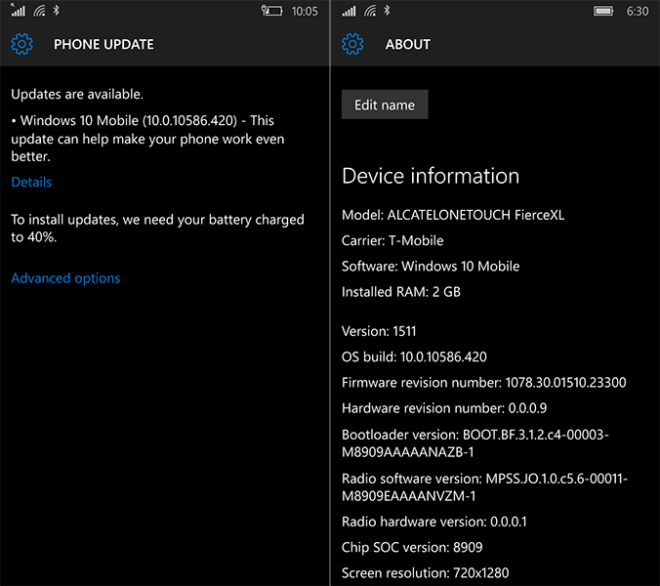Select Firmware revision number line

tap(484, 383)
